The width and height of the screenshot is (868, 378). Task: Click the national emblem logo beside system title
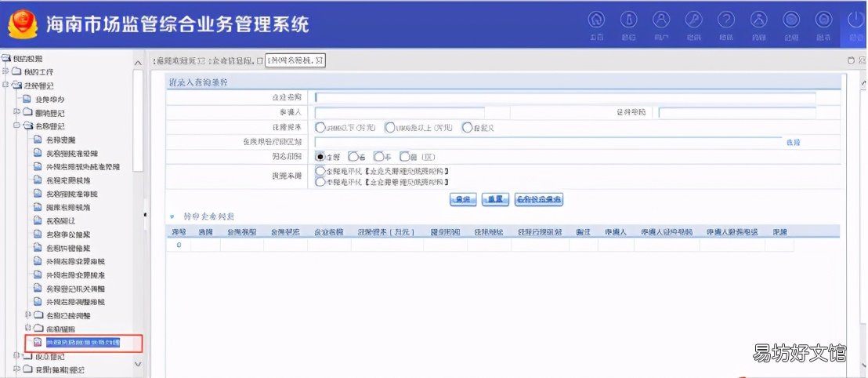pyautogui.click(x=23, y=24)
